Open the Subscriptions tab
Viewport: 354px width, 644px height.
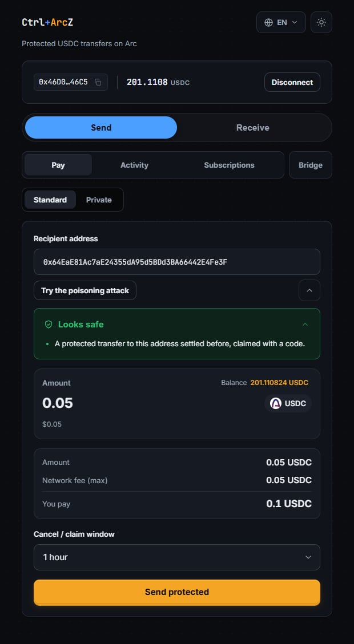(229, 165)
